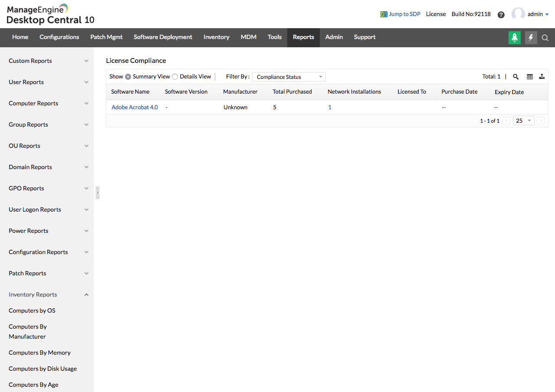This screenshot has width=555, height=392.
Task: Sort by Software Version column header
Action: pyautogui.click(x=186, y=92)
